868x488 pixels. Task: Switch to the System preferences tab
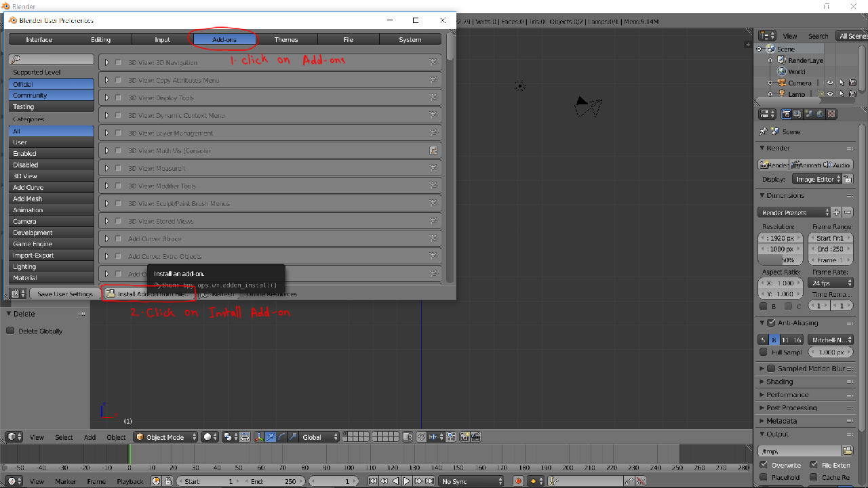point(410,39)
